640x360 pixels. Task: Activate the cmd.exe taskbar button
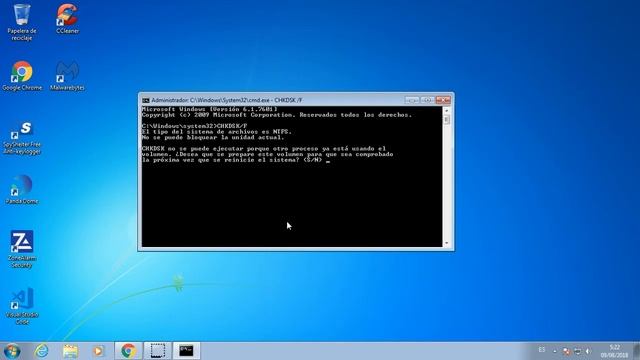[x=186, y=351]
